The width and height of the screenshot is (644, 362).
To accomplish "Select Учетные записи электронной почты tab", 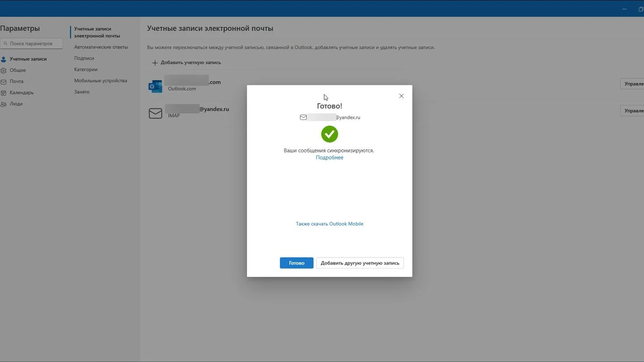I will click(x=97, y=32).
